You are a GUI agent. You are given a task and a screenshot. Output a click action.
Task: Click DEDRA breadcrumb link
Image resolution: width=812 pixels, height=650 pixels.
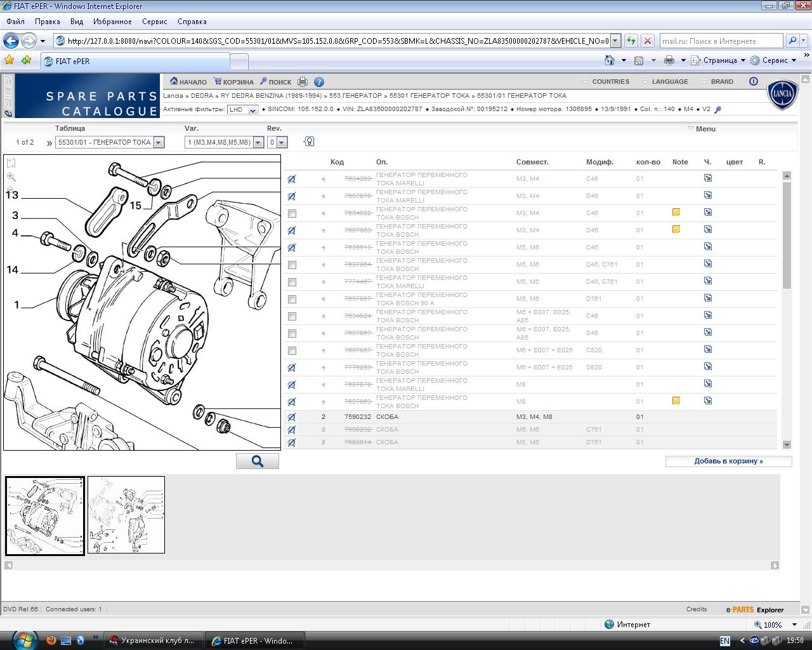click(x=202, y=96)
